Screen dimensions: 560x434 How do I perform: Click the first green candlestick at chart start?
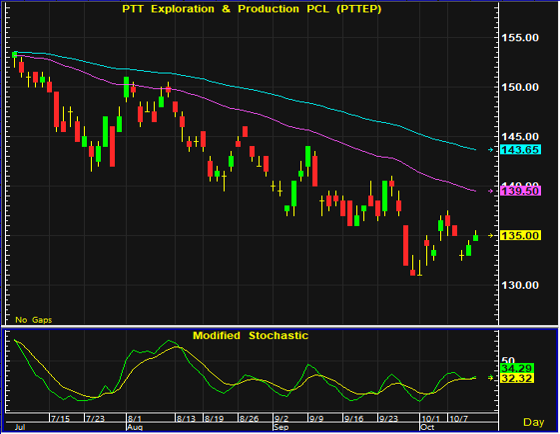pos(15,55)
